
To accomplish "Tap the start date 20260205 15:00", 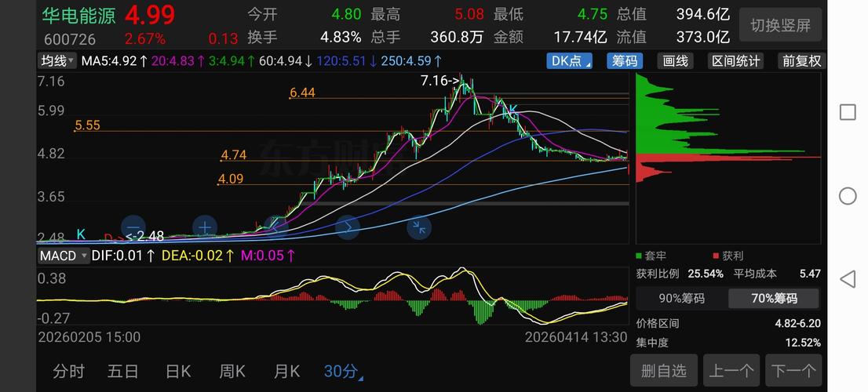I will click(x=89, y=336).
